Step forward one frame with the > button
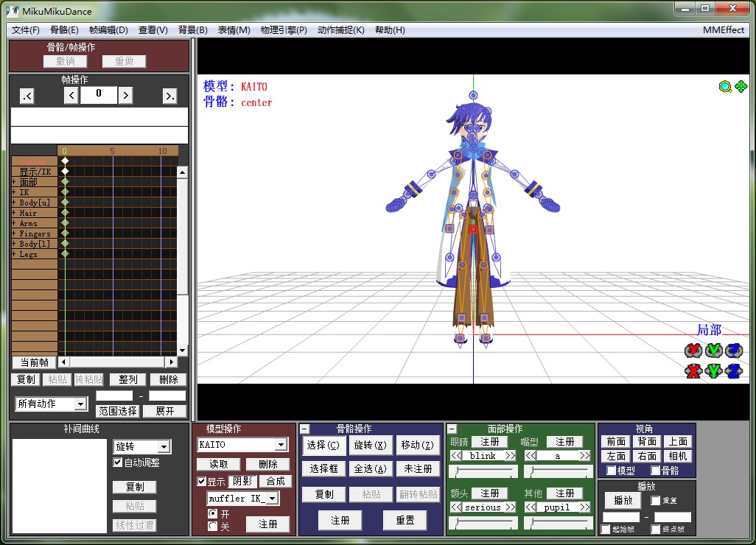The height and width of the screenshot is (545, 756). [126, 96]
